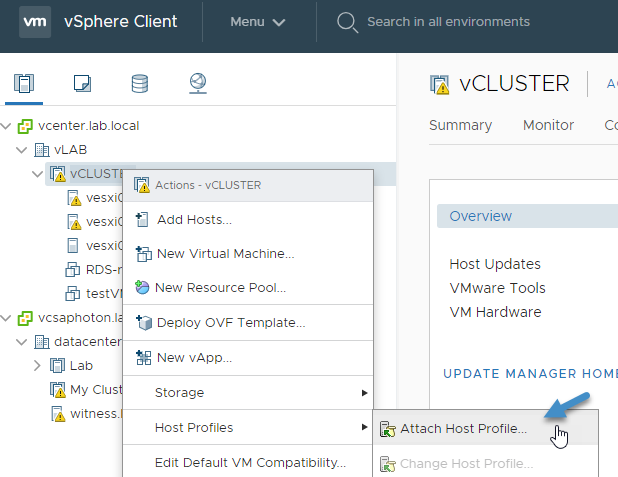Click the Host Profiles menu entry label
The image size is (618, 477).
point(194,427)
